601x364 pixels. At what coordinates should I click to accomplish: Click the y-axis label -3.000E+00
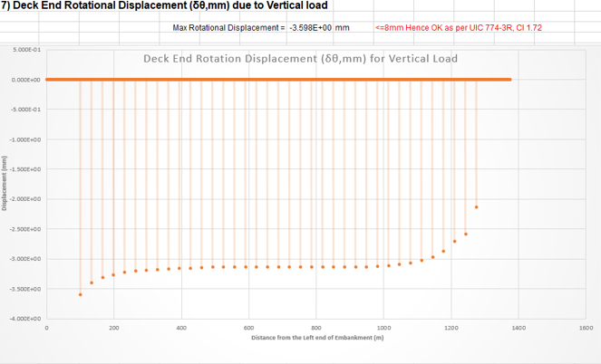click(25, 259)
